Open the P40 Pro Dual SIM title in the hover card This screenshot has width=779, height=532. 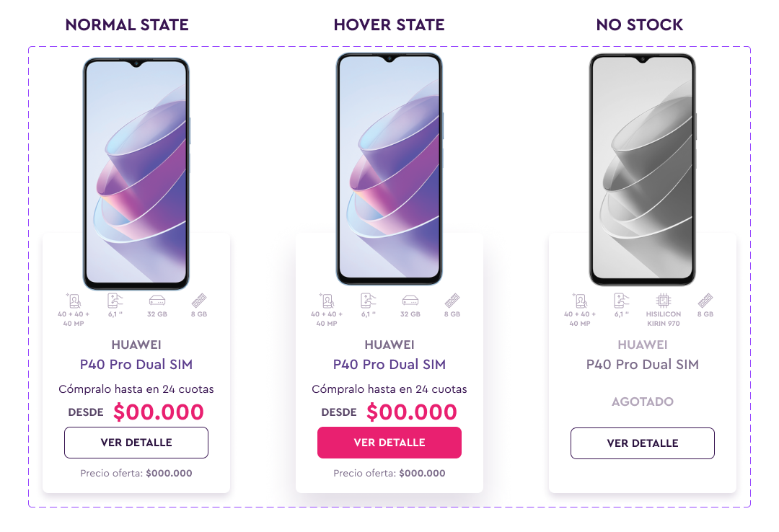pos(389,365)
